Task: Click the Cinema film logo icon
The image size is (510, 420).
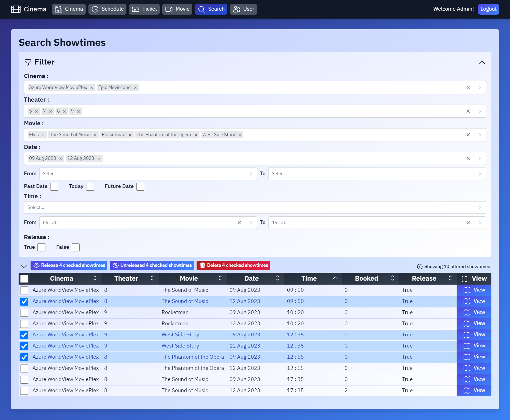Action: [16, 9]
